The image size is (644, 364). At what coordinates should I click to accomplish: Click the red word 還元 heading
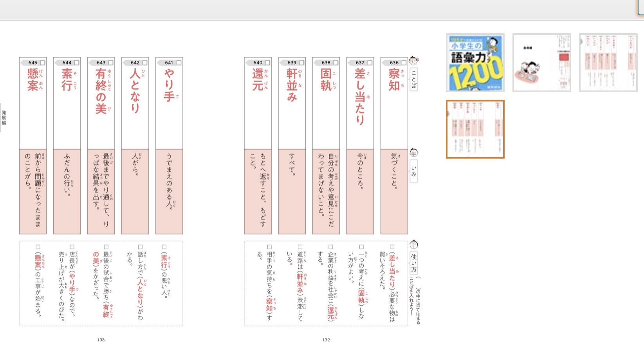(x=258, y=80)
